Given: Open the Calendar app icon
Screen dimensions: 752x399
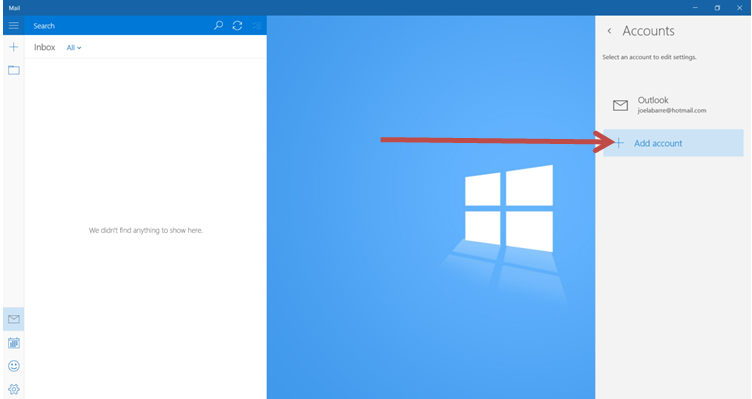Looking at the screenshot, I should [13, 343].
